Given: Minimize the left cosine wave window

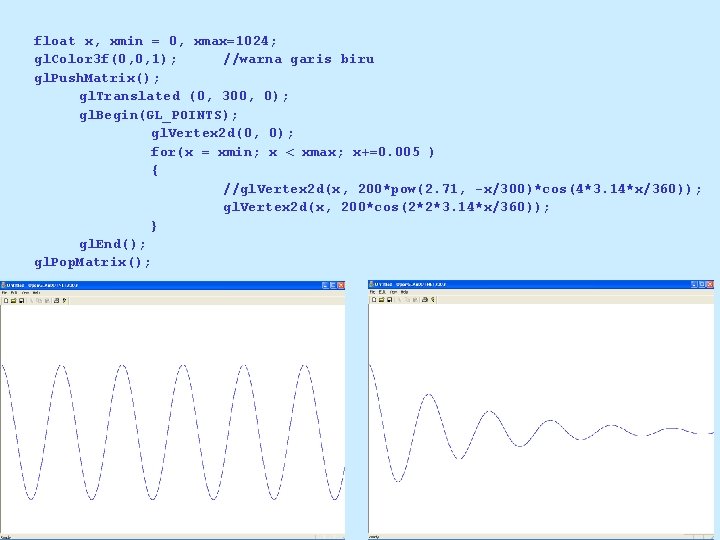Looking at the screenshot, I should pos(325,285).
